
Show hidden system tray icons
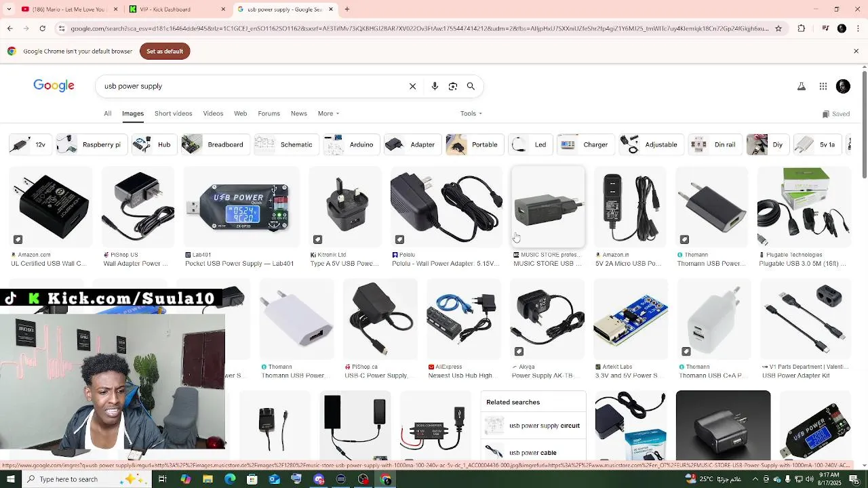click(755, 479)
